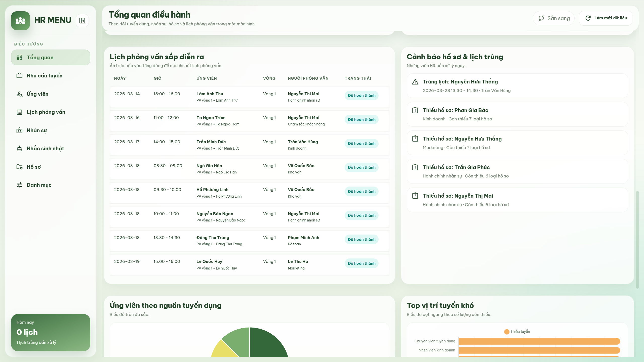Screen dimensions: 644x362
Task: Click the Danh mục sliders icon
Action: tap(20, 185)
